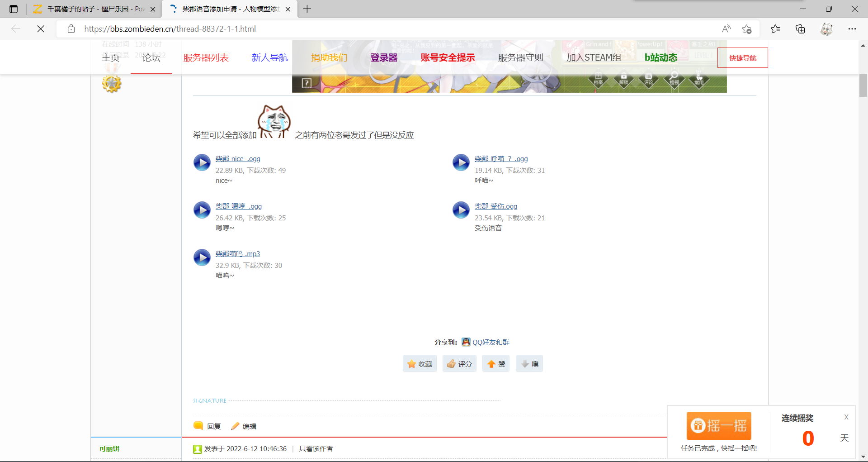Click the 摇一摇 shake button

click(x=719, y=426)
